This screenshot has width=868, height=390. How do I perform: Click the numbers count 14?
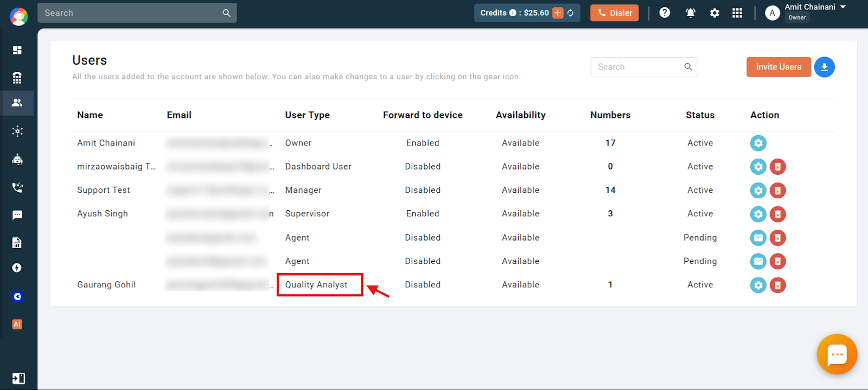610,190
